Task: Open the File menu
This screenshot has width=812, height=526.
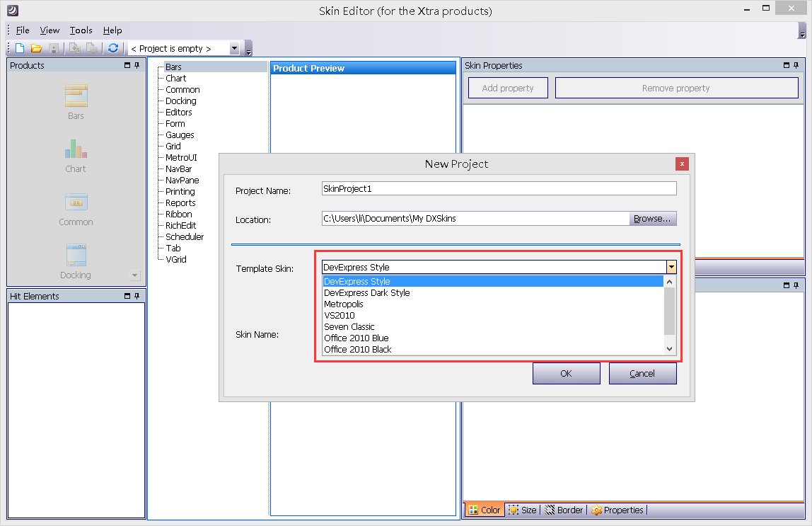Action: point(23,30)
